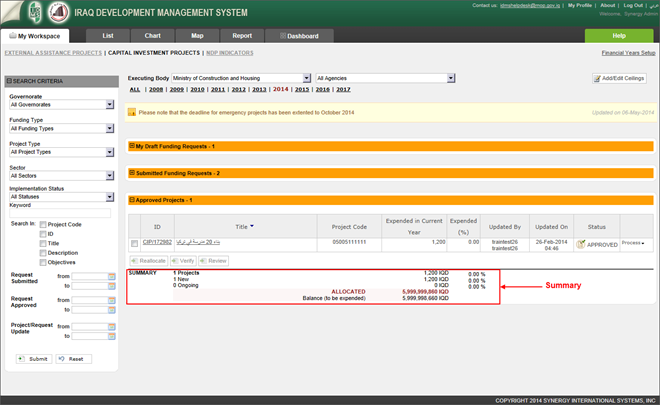Screen dimensions: 660x405
Task: Click the Title column sort arrow
Action: coord(252,226)
